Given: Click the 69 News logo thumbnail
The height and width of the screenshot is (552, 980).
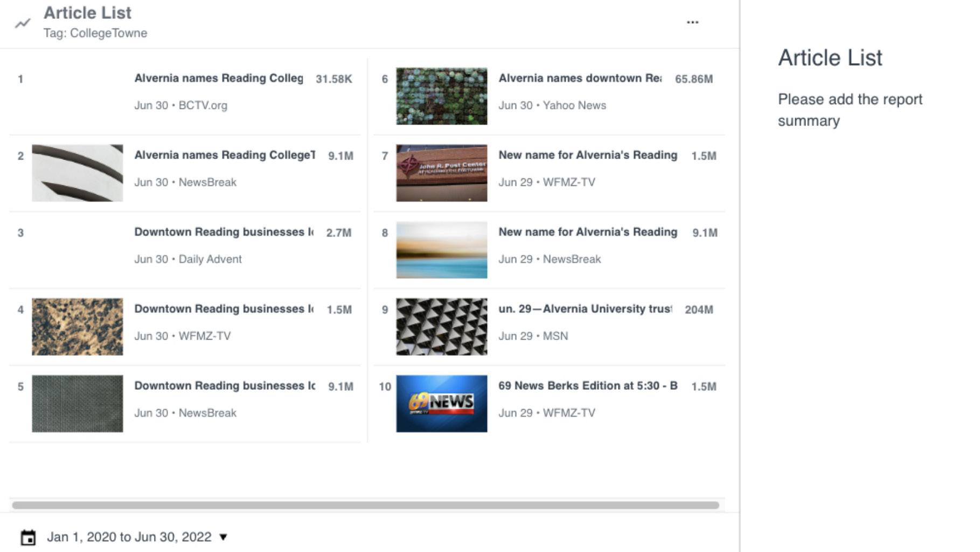Looking at the screenshot, I should (x=442, y=404).
